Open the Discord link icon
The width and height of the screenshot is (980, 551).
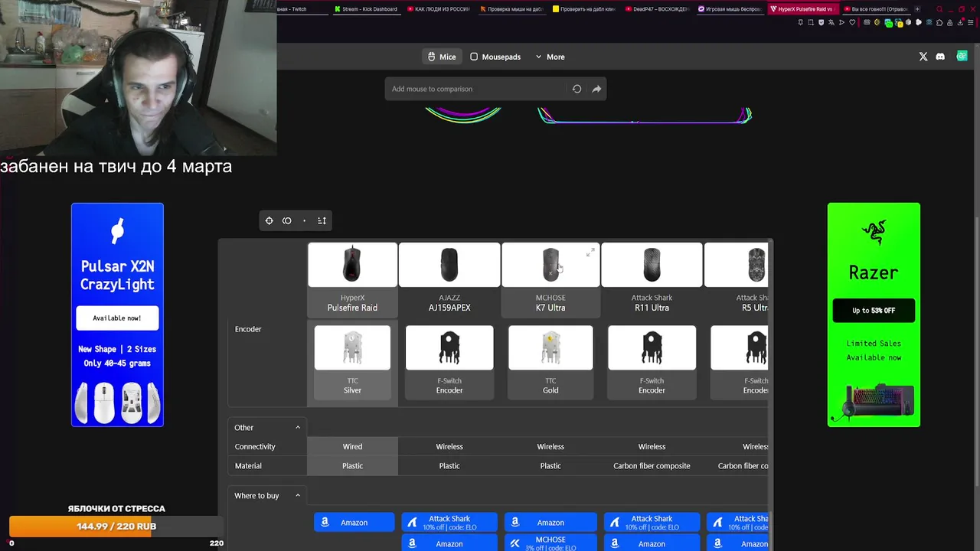(940, 57)
